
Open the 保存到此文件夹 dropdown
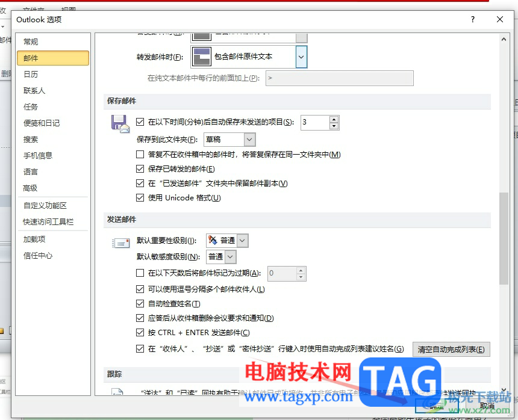point(249,140)
